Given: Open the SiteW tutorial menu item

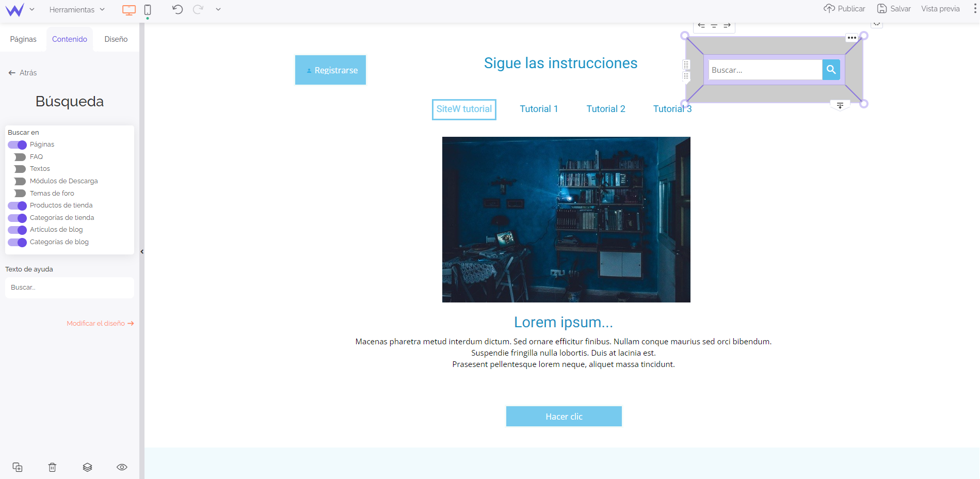Looking at the screenshot, I should tap(464, 109).
